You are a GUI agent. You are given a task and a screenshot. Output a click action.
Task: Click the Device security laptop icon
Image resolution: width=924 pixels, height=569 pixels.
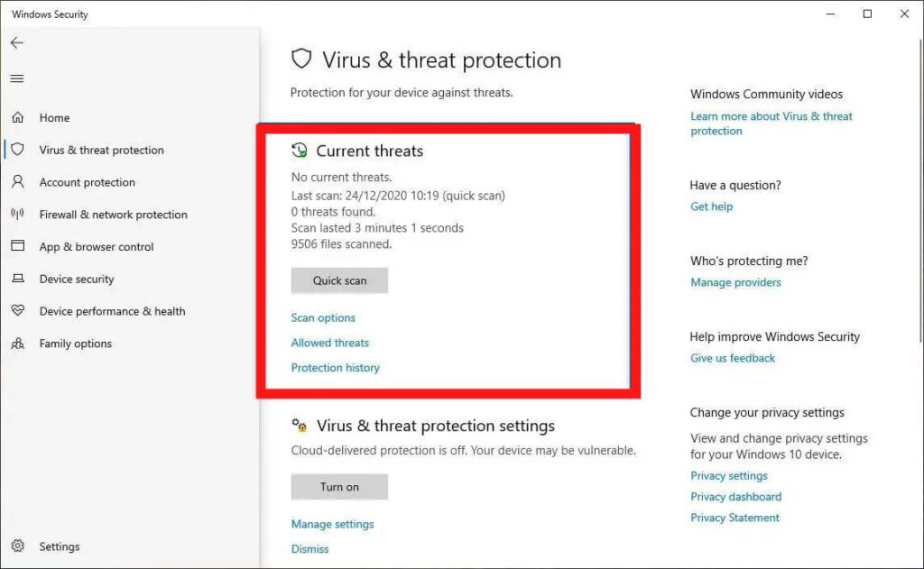[x=17, y=280]
